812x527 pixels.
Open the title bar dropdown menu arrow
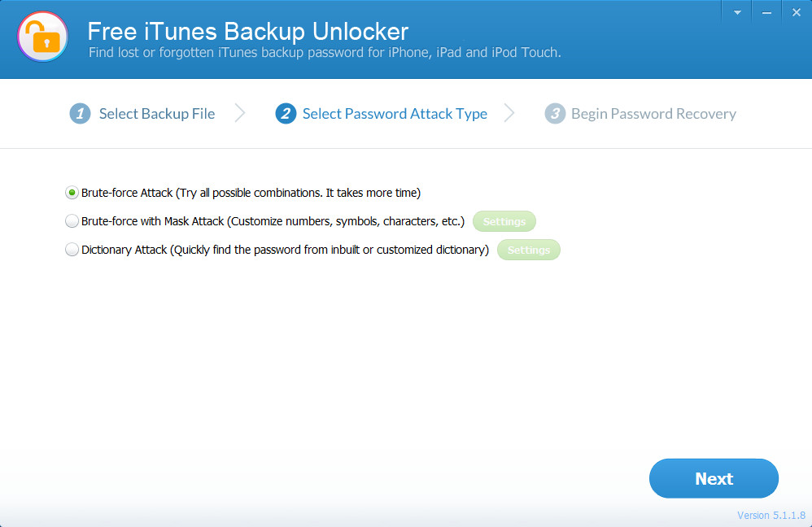737,13
